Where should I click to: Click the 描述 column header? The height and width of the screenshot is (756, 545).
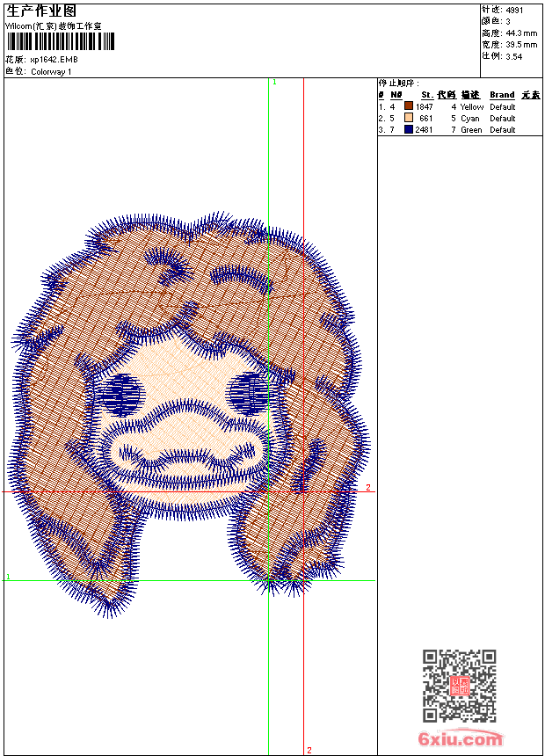[470, 95]
